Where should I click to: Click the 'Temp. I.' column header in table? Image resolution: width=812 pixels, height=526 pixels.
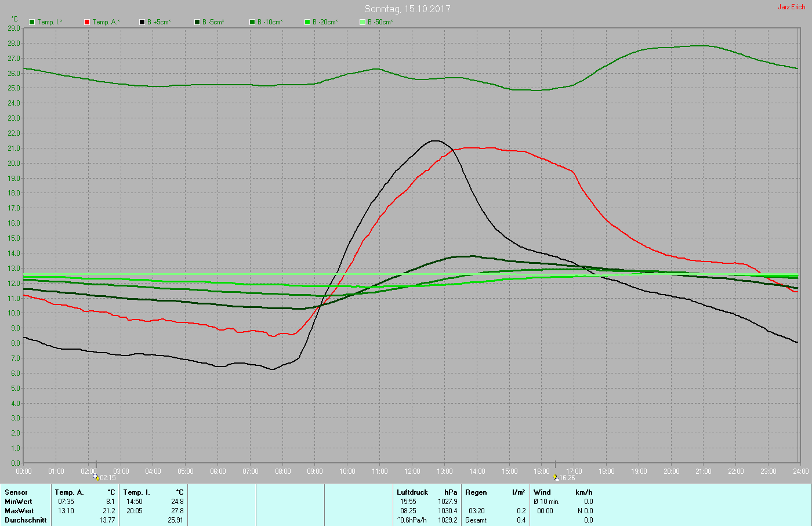(x=137, y=492)
